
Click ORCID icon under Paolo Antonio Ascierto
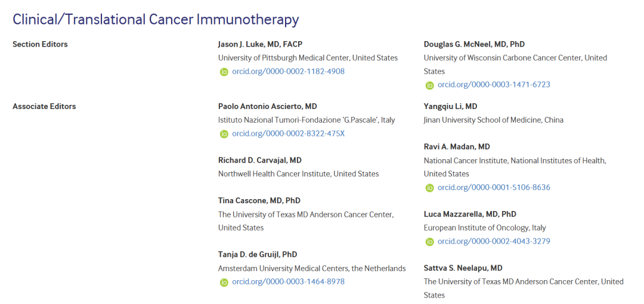pos(224,134)
